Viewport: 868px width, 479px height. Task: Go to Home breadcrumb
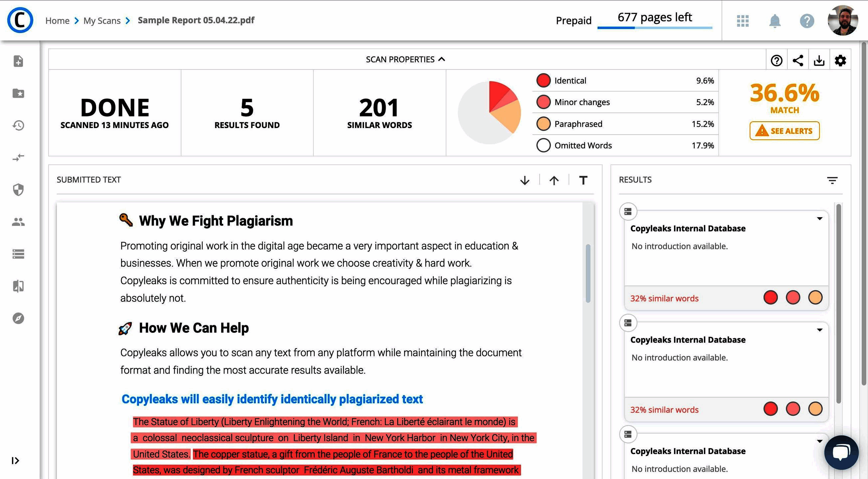[x=57, y=21]
